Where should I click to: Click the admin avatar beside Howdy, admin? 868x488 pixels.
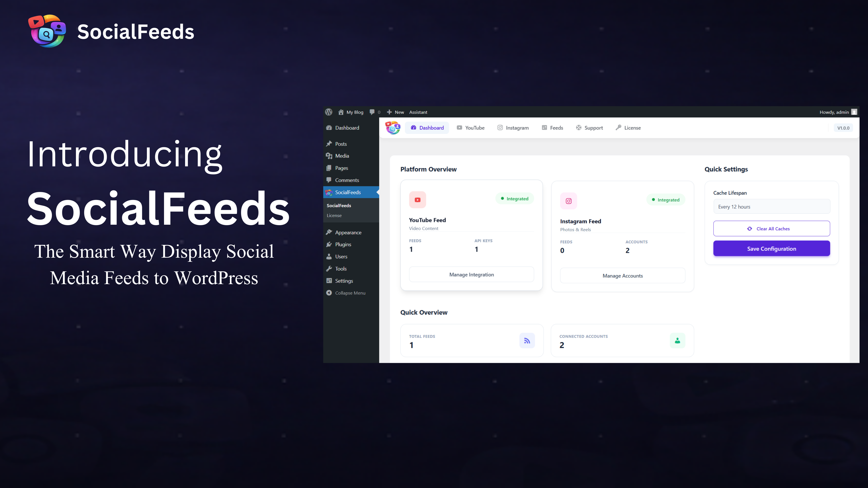[854, 112]
